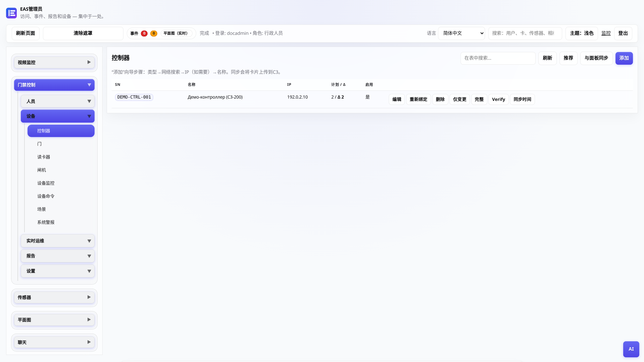Click the EAS admin logo icon
This screenshot has width=644, height=362.
coord(11,13)
